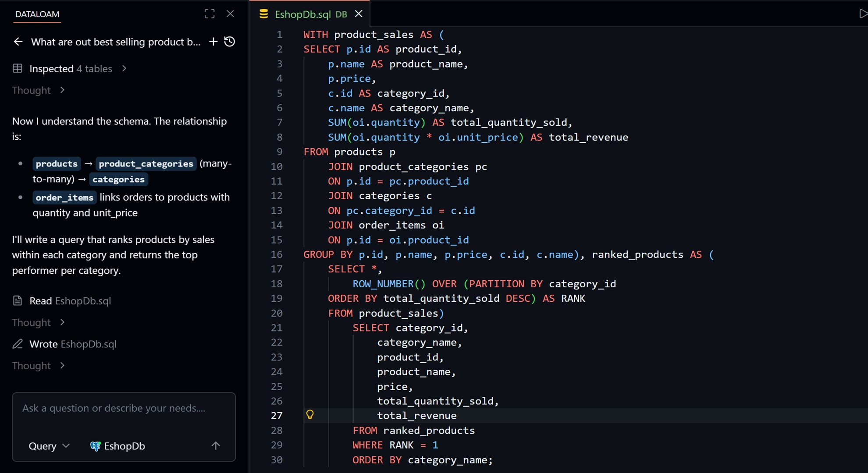Click the order_items table tag

(64, 198)
